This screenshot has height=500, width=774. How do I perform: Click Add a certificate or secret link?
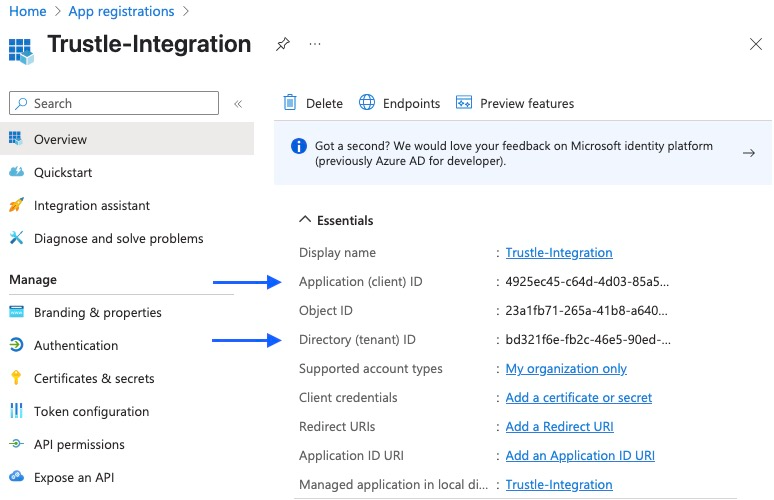tap(578, 397)
